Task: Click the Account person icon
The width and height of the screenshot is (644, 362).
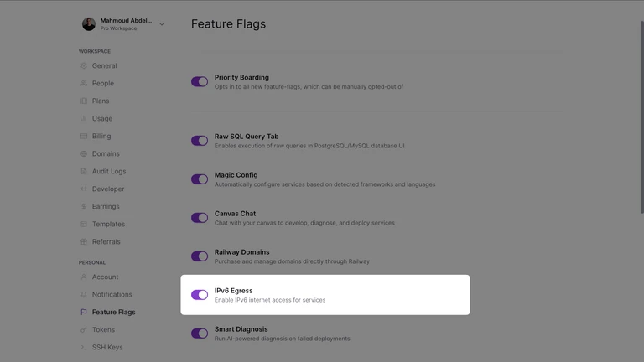Action: [x=84, y=277]
